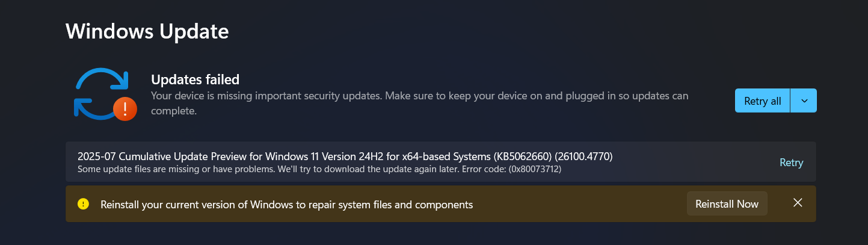Viewport: 868px width, 245px height.
Task: Dismiss the reinstall Windows banner
Action: point(798,203)
